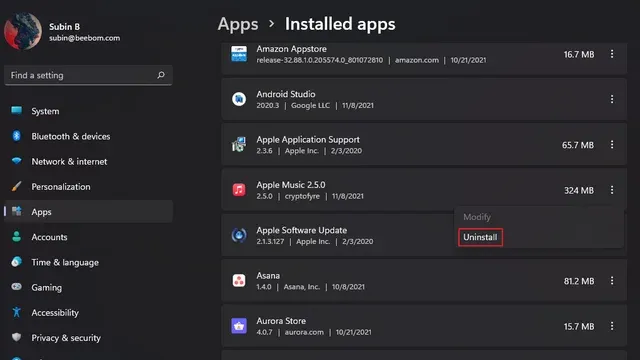This screenshot has width=640, height=360.
Task: Click the Installed apps heading
Action: 340,24
